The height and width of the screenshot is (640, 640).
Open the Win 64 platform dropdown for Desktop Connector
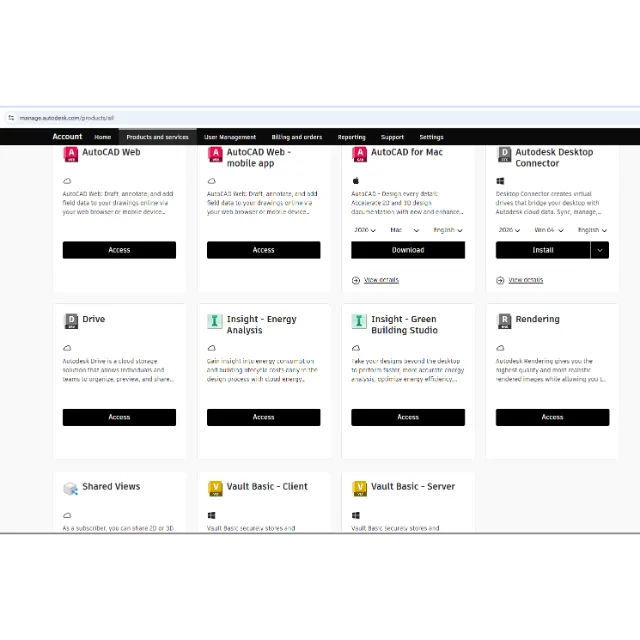[x=549, y=230]
